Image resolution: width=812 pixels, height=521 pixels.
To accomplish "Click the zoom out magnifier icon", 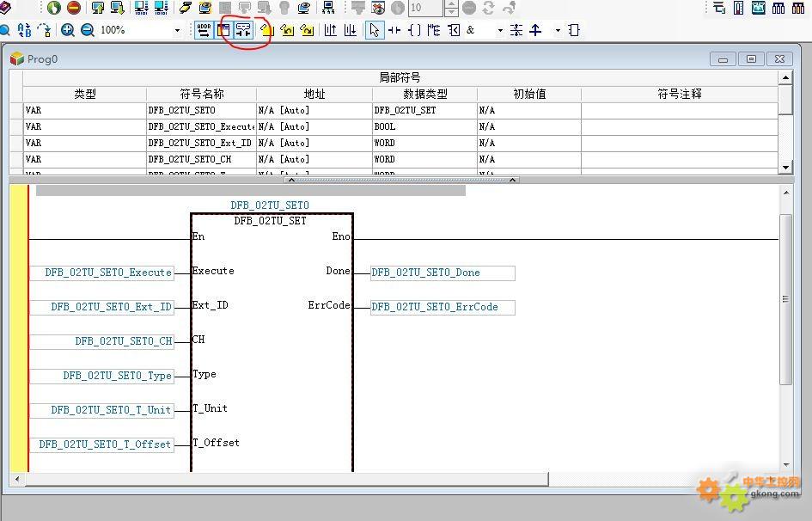I will [x=88, y=30].
